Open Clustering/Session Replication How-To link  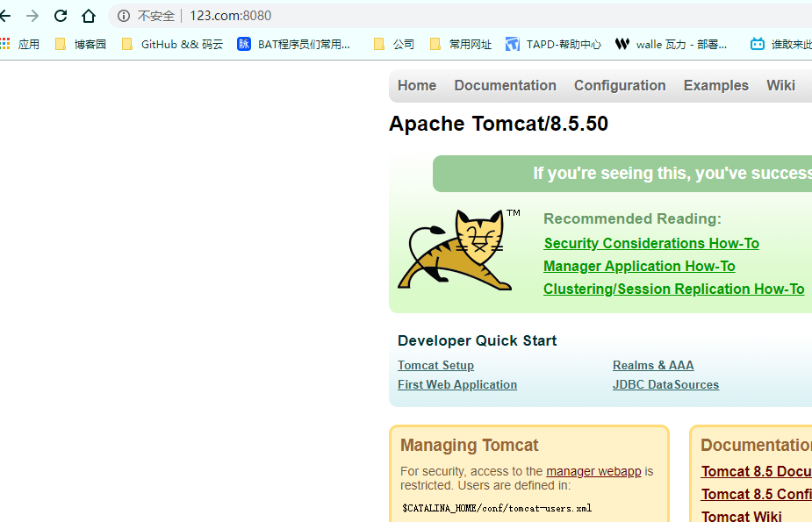tap(673, 289)
